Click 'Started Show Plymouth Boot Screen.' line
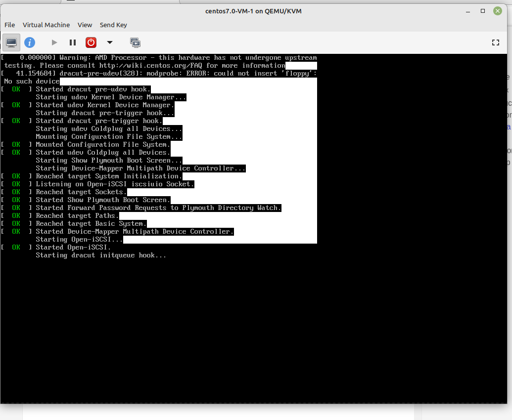The height and width of the screenshot is (420, 512). pyautogui.click(x=103, y=200)
